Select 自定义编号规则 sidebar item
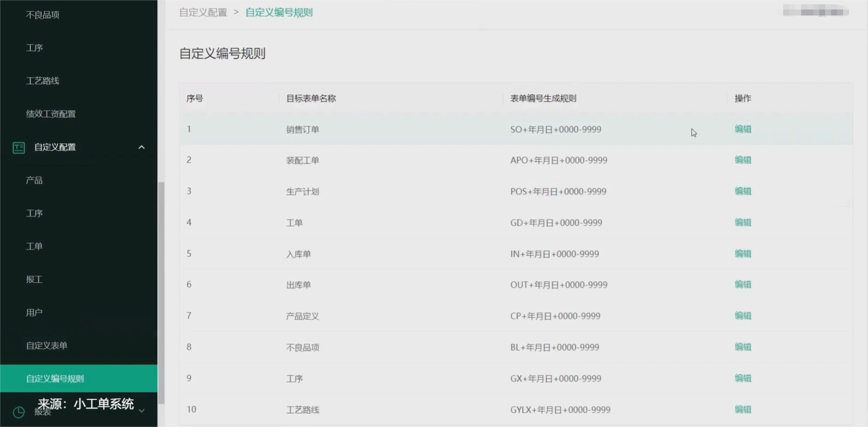 [55, 379]
